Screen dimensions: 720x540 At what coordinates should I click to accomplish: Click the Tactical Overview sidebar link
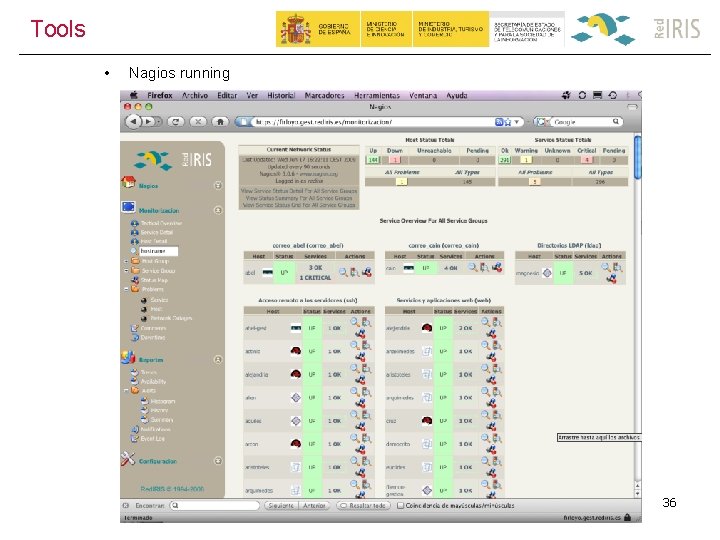[161, 223]
